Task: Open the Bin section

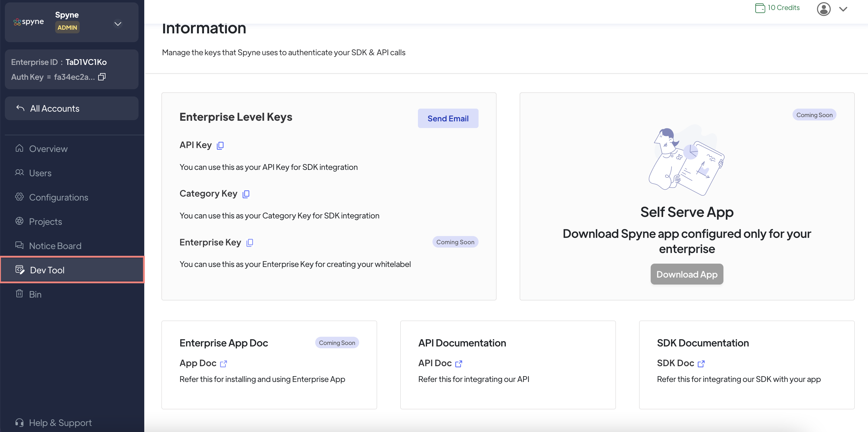Action: (x=35, y=294)
